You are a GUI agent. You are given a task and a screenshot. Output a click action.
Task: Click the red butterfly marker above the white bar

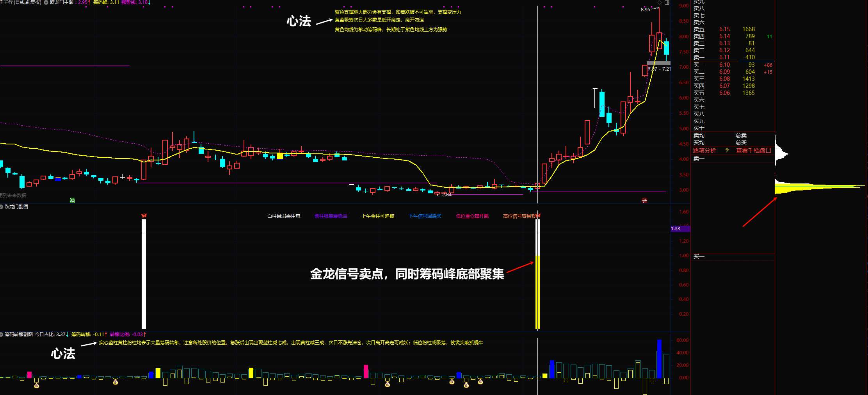pyautogui.click(x=144, y=216)
